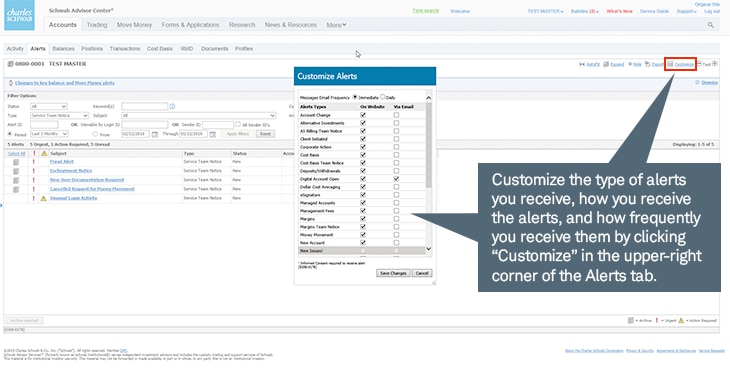Viewport: 730px width, 374px height.
Task: Click the Sender ID input field
Action: [x=218, y=125]
